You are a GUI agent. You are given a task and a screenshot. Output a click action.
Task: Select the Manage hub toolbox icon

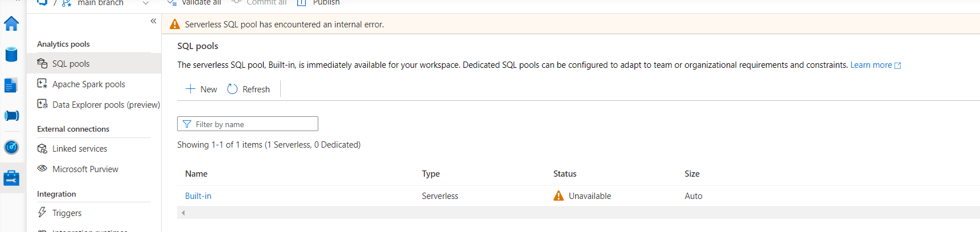pyautogui.click(x=11, y=178)
